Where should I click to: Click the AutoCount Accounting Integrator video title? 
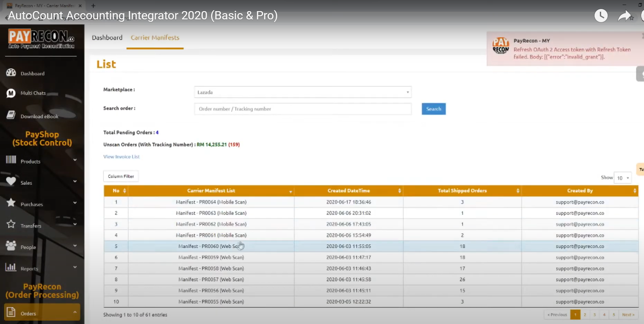tap(143, 16)
